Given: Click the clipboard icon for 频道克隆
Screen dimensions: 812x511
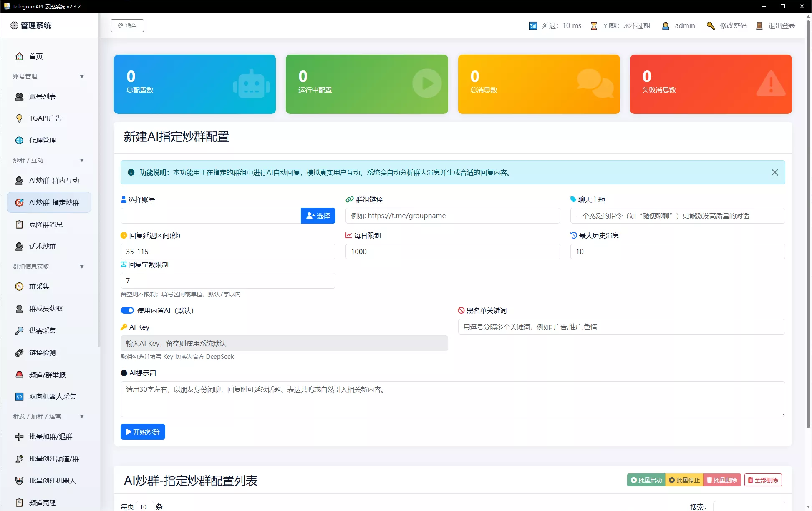Looking at the screenshot, I should tap(19, 503).
